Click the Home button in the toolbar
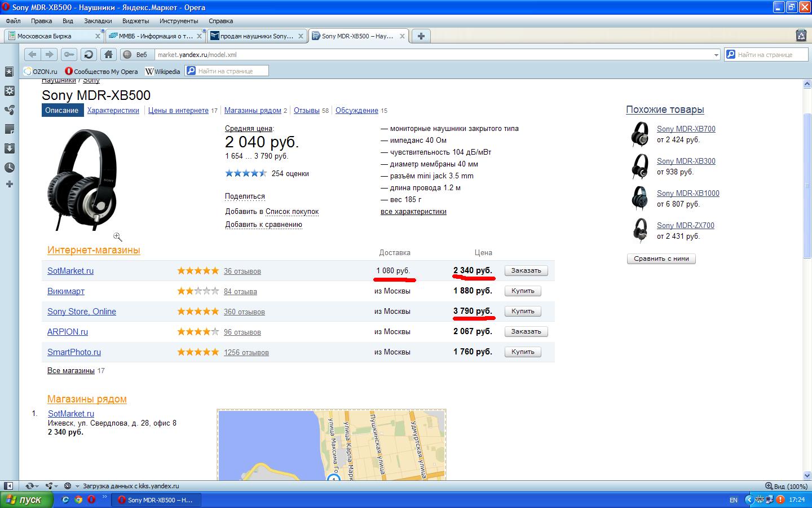812x508 pixels. pyautogui.click(x=108, y=55)
